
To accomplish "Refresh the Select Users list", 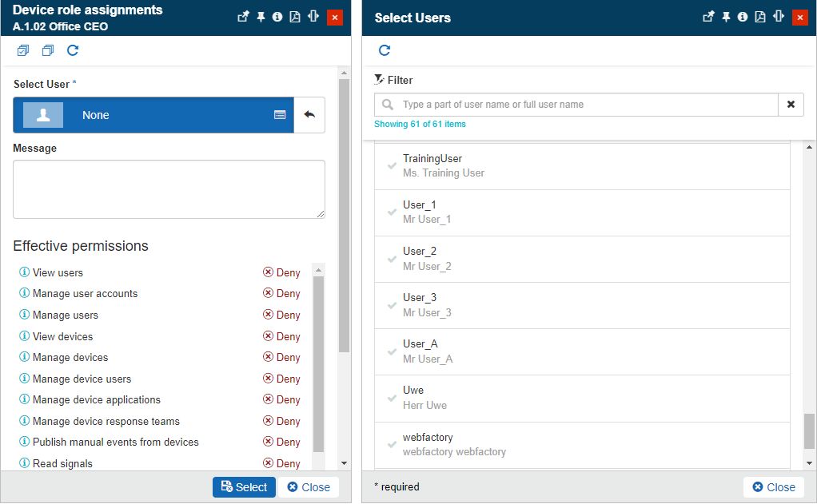I will click(x=385, y=50).
